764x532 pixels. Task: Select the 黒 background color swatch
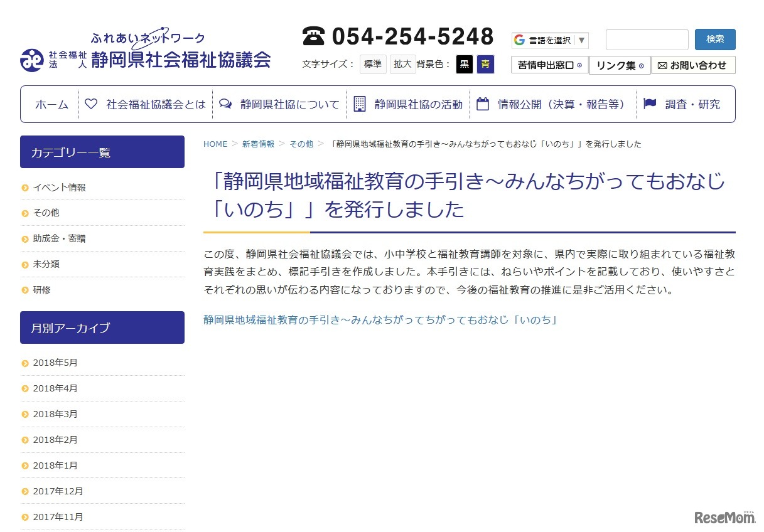click(464, 64)
